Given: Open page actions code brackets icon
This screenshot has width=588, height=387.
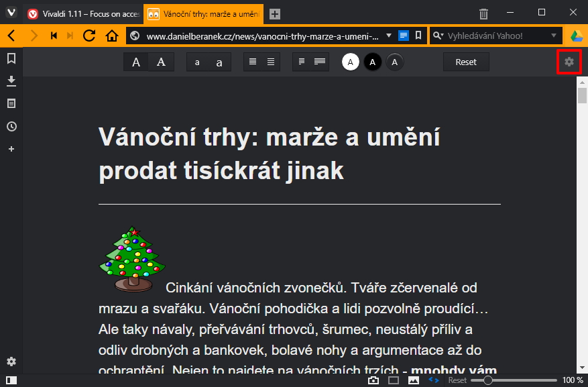Looking at the screenshot, I should pyautogui.click(x=434, y=380).
